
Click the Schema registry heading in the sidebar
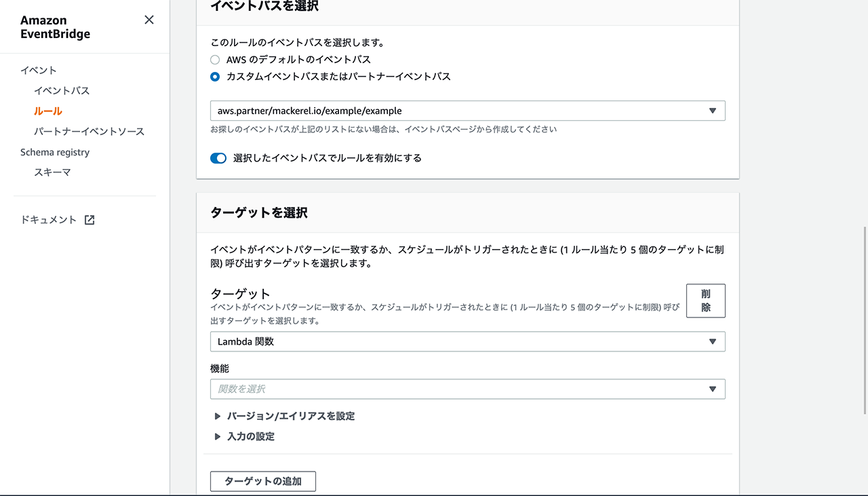pos(55,152)
